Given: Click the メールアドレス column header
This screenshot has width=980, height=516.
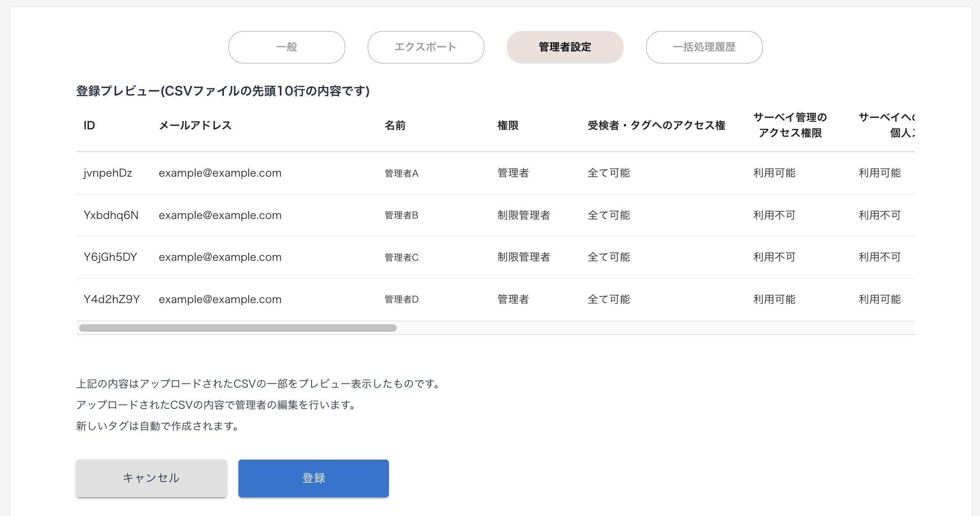Looking at the screenshot, I should tap(195, 125).
